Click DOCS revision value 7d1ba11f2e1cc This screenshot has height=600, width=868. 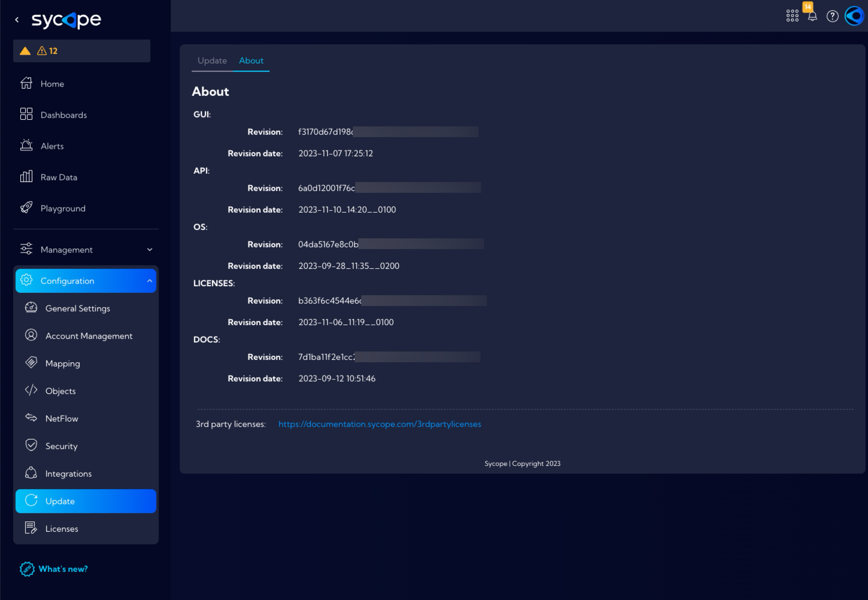pos(326,357)
